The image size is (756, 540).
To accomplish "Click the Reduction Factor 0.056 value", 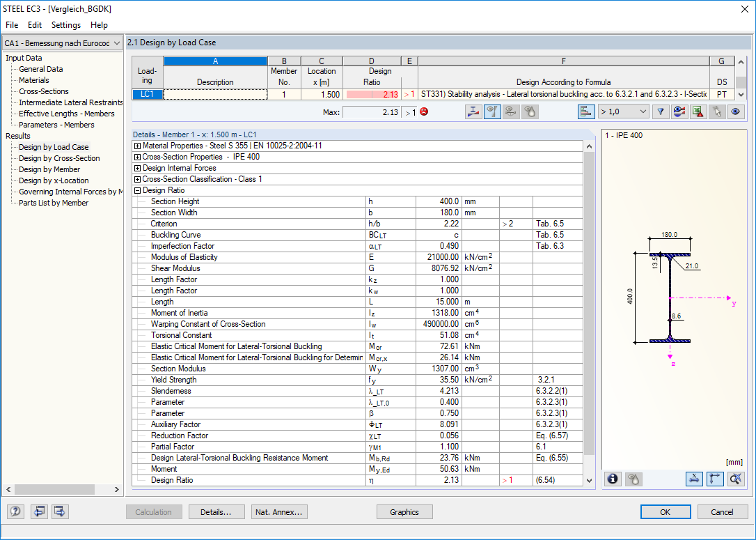I will pyautogui.click(x=439, y=435).
